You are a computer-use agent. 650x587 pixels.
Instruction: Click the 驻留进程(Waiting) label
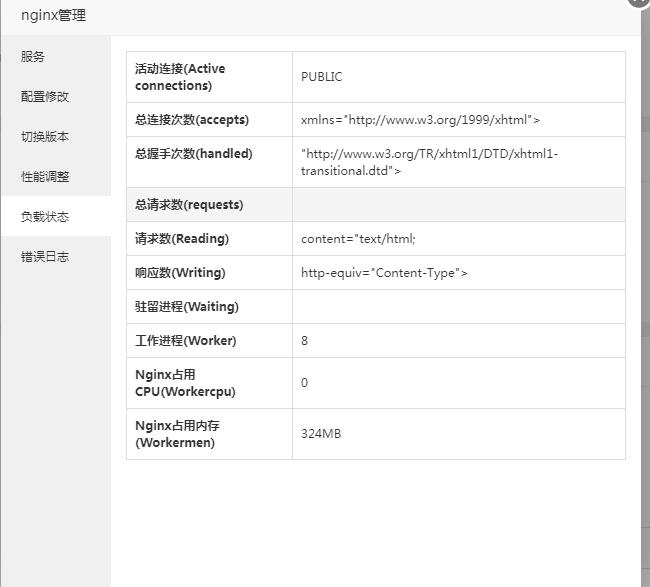187,307
